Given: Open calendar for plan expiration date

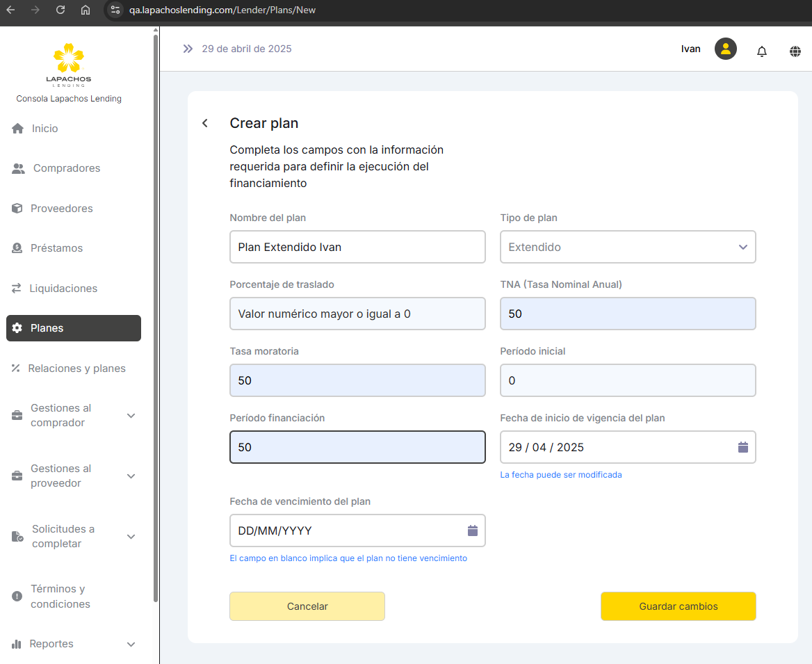Looking at the screenshot, I should pos(473,531).
